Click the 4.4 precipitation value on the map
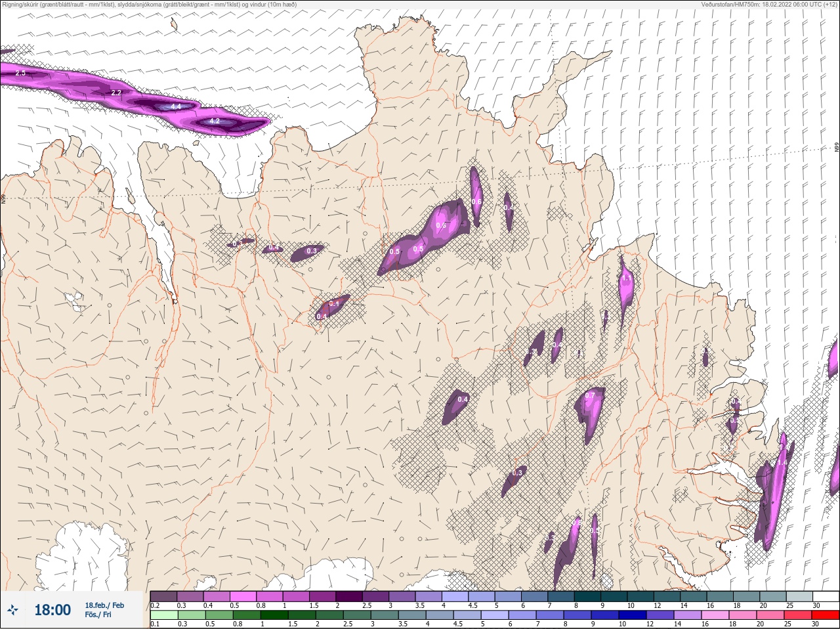 click(176, 106)
